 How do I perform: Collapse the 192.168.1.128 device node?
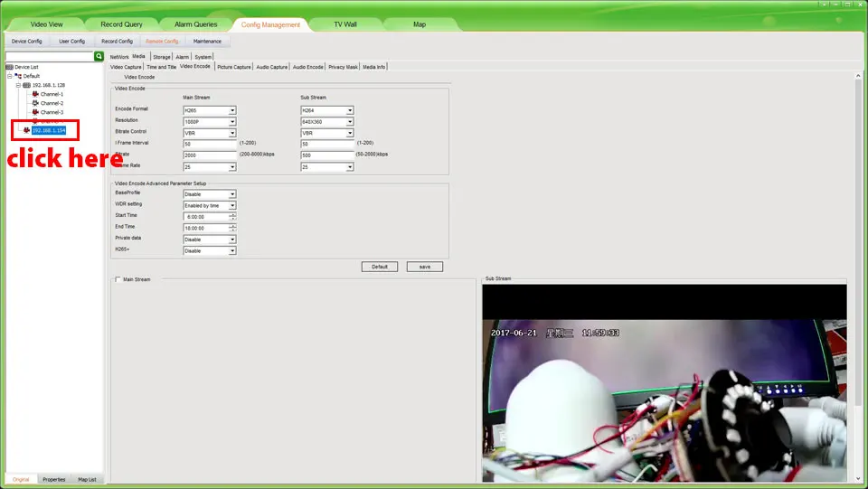pyautogui.click(x=18, y=85)
